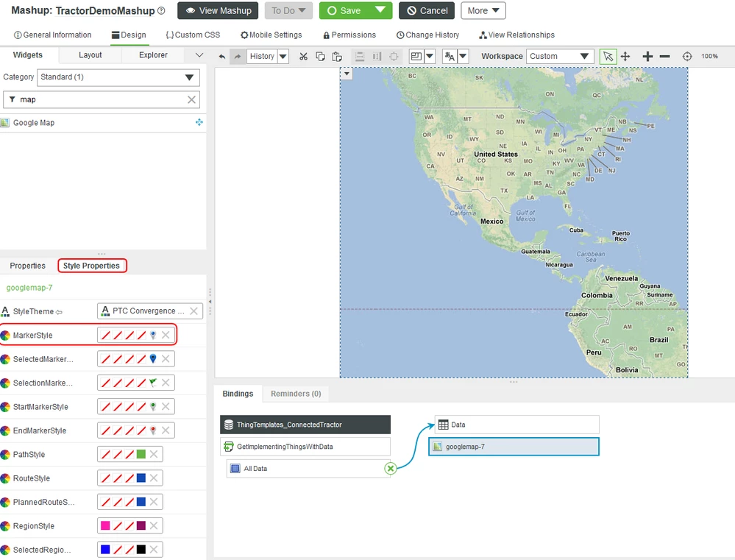Click the reset zoom target icon
This screenshot has width=735, height=560.
[686, 56]
